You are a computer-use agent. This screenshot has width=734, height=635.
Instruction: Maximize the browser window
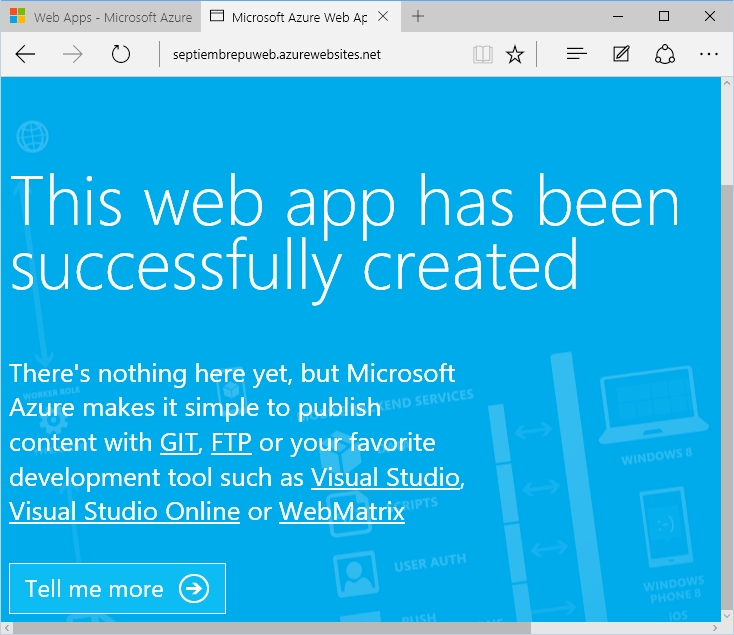[663, 16]
